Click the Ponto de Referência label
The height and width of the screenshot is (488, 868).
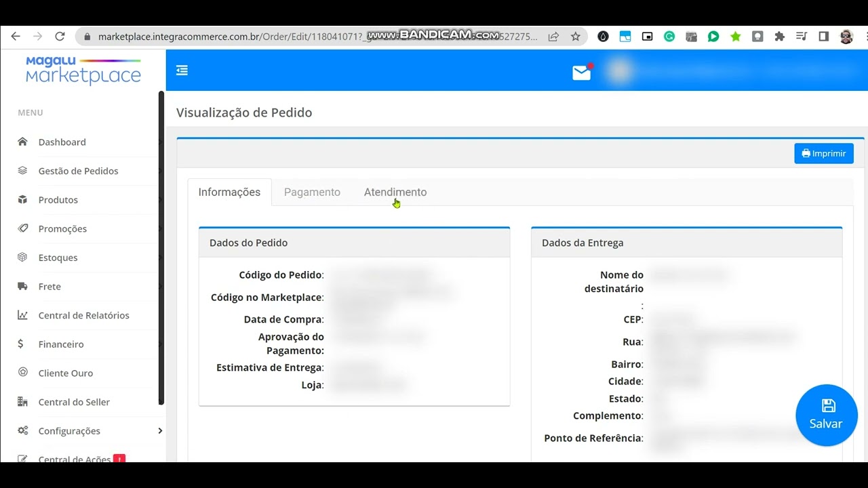593,438
